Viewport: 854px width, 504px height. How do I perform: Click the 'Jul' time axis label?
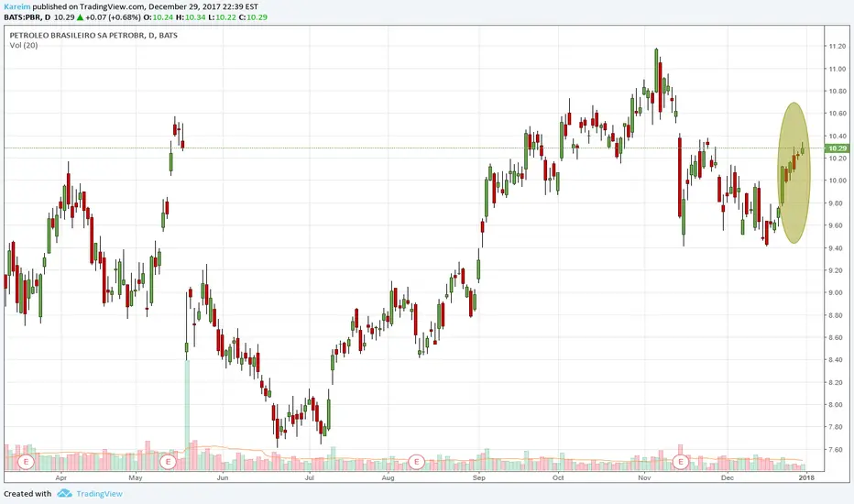click(310, 477)
